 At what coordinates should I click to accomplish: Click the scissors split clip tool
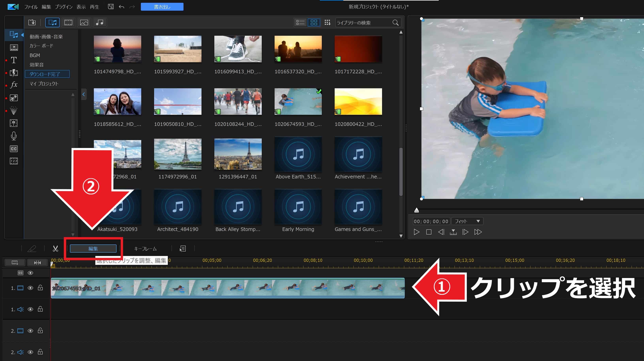(55, 249)
